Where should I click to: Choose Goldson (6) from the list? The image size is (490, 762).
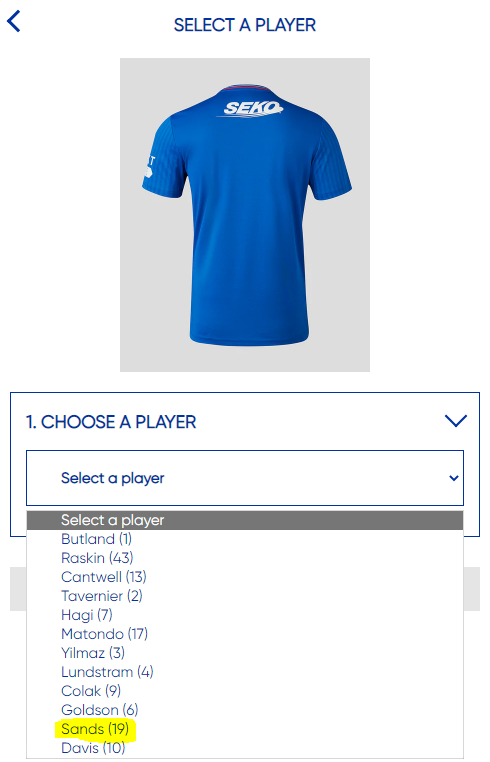point(245,710)
